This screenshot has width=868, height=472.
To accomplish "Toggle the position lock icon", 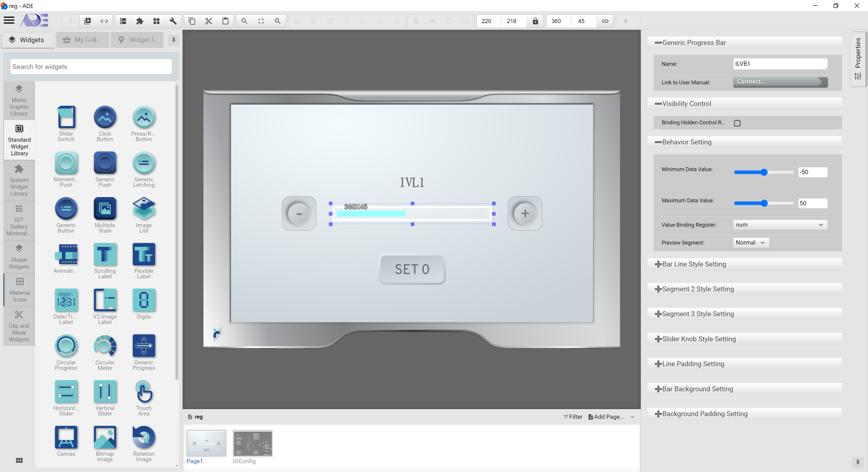I will 535,21.
